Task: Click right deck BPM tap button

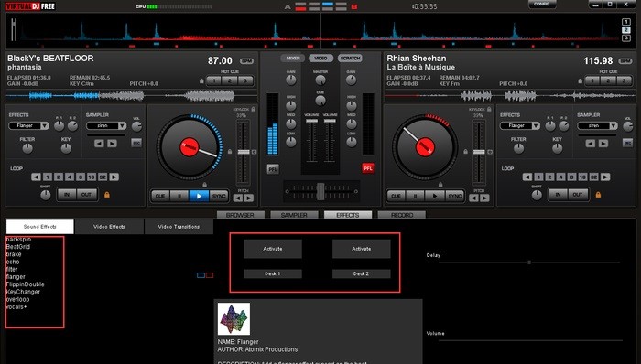Action: (x=625, y=61)
